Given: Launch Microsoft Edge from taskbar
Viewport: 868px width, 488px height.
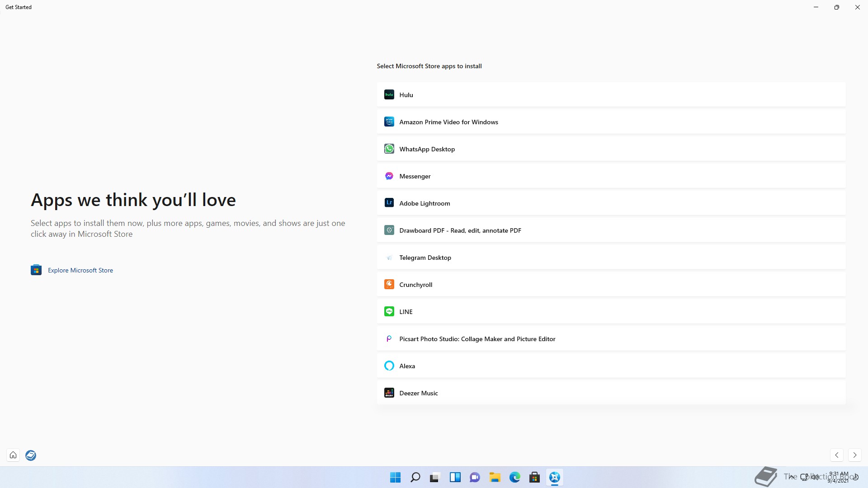Looking at the screenshot, I should (514, 477).
